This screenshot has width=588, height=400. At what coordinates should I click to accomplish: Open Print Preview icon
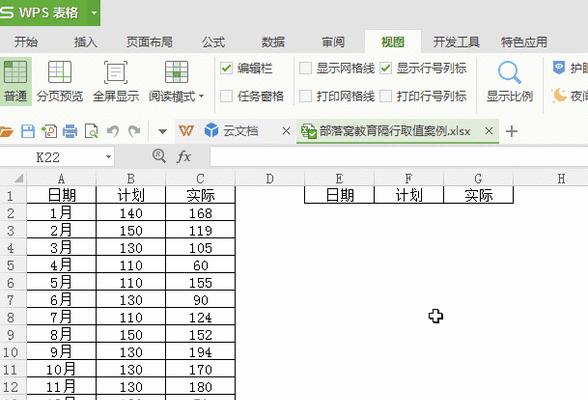pos(91,131)
